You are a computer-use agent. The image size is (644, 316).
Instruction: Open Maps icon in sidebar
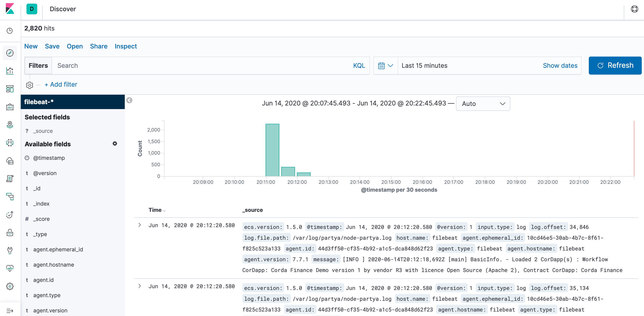(x=10, y=125)
